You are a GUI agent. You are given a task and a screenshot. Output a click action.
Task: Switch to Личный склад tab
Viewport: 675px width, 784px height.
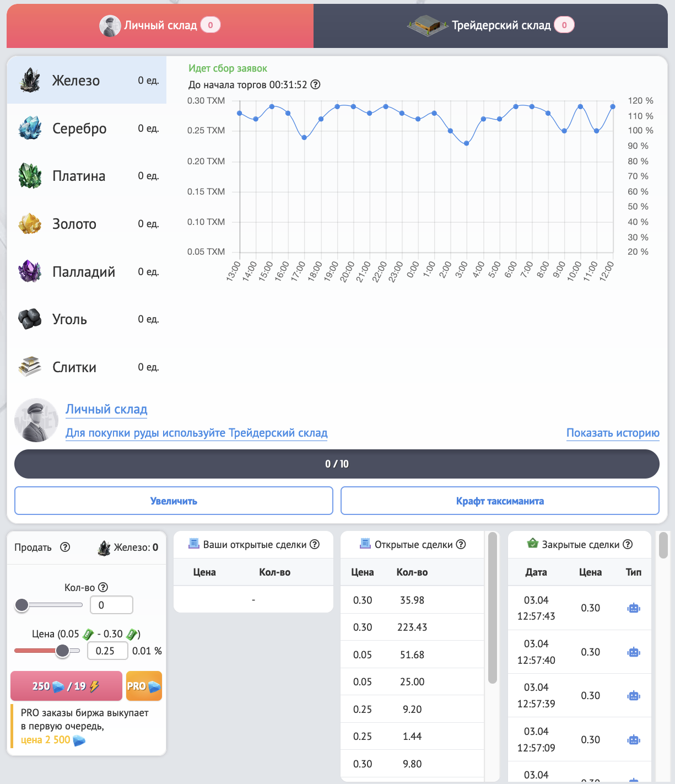pyautogui.click(x=160, y=25)
